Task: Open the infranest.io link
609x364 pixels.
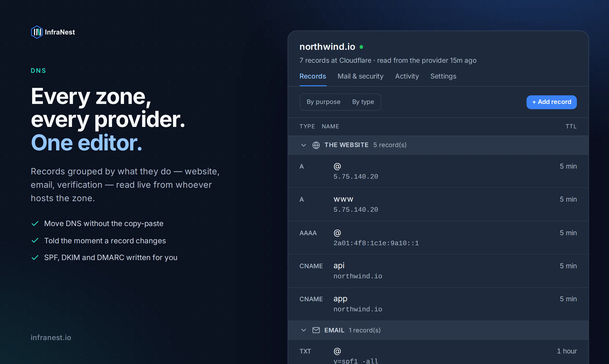Action: (x=51, y=337)
